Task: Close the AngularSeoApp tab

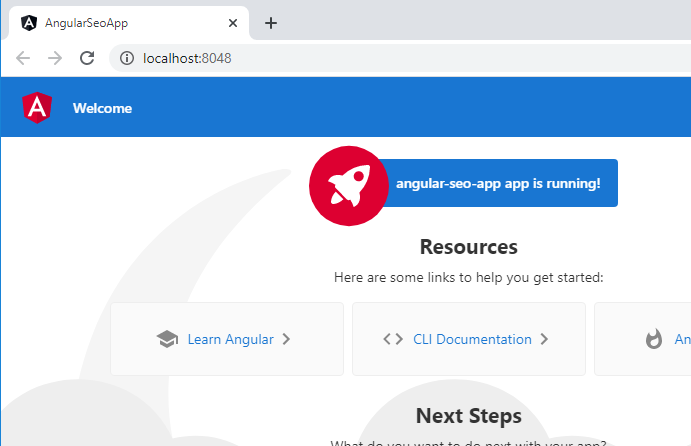Action: point(233,23)
